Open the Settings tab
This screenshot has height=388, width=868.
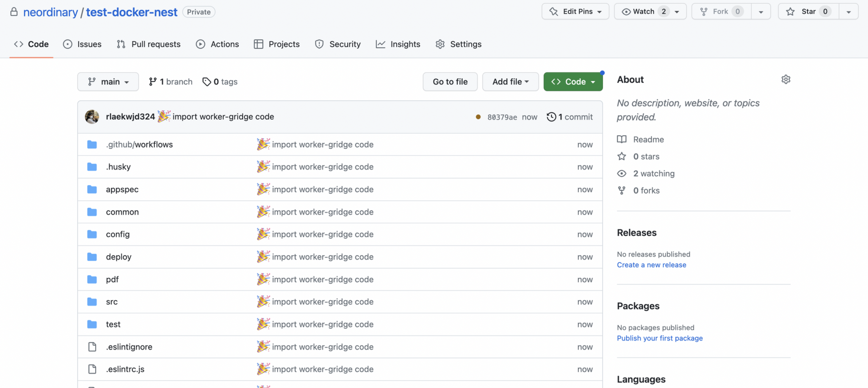(x=458, y=44)
